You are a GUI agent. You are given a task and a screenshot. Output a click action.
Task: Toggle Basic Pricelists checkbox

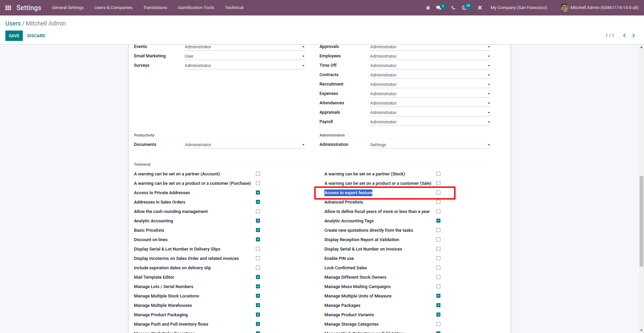258,230
